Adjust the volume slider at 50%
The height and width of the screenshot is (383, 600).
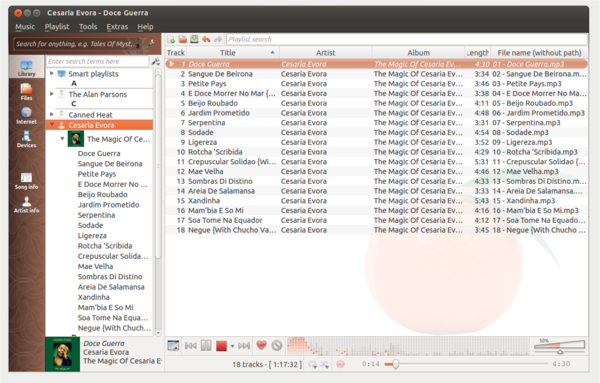[x=559, y=346]
